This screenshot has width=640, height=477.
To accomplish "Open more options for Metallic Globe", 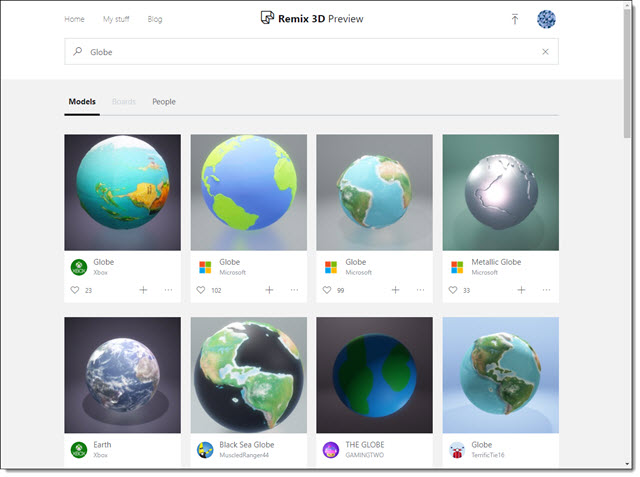I will coord(547,290).
